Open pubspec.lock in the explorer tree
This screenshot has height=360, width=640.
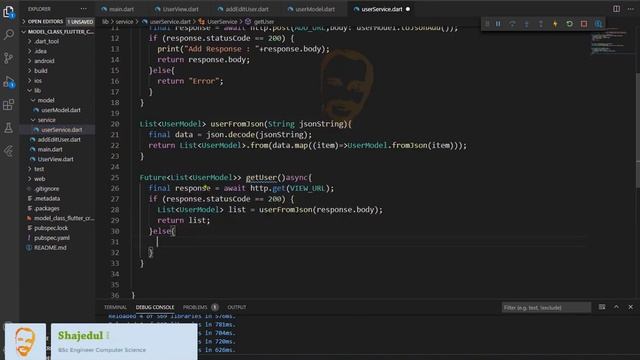point(51,228)
